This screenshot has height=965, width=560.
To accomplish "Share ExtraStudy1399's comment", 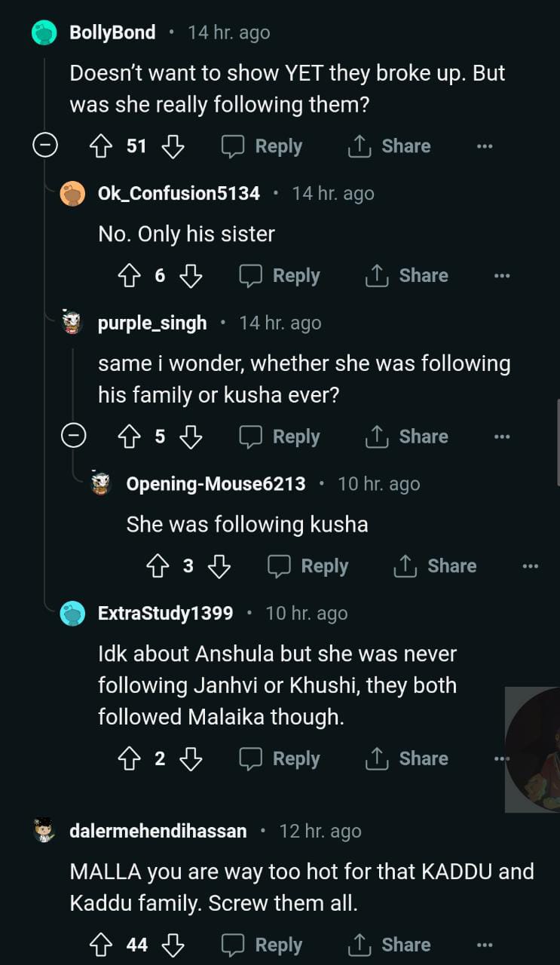I will [x=407, y=759].
